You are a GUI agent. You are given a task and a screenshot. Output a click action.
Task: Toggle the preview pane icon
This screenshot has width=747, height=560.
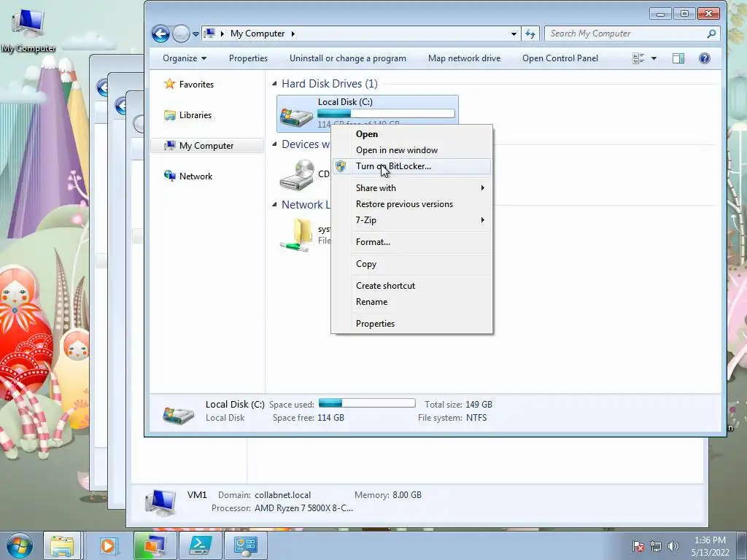coord(678,58)
